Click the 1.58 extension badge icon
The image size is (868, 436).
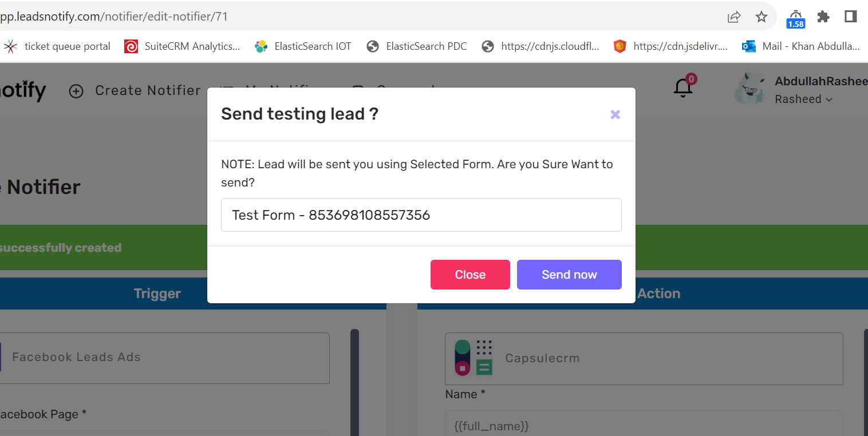[796, 19]
